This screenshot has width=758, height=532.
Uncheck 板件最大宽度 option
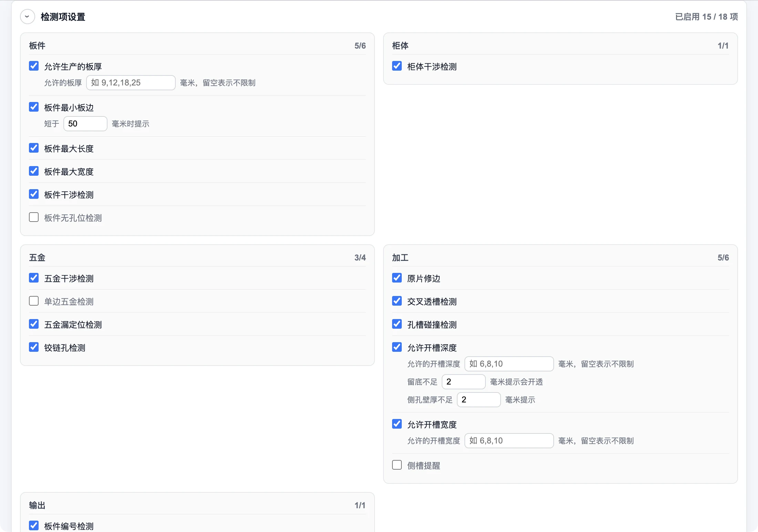tap(34, 171)
